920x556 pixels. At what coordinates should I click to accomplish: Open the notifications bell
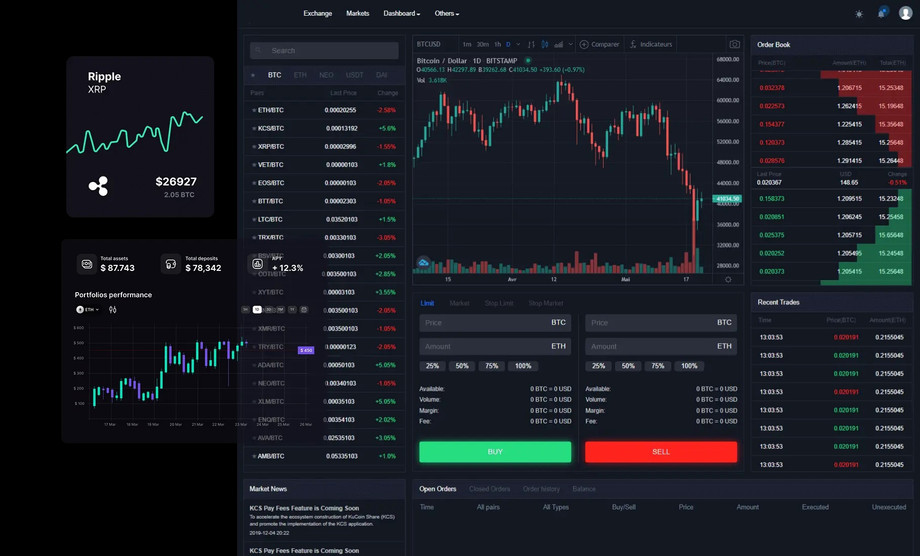(x=881, y=13)
